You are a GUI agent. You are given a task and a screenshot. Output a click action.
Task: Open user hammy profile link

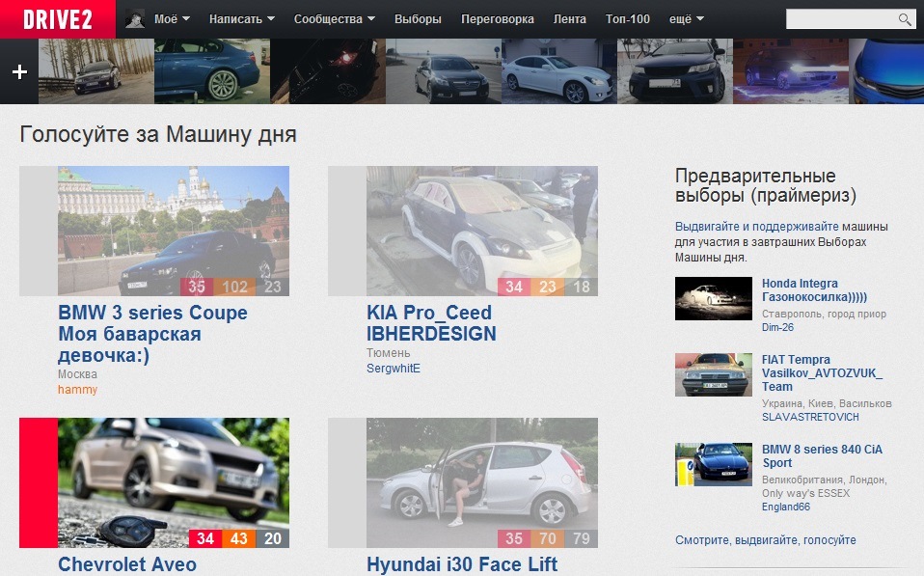(77, 390)
